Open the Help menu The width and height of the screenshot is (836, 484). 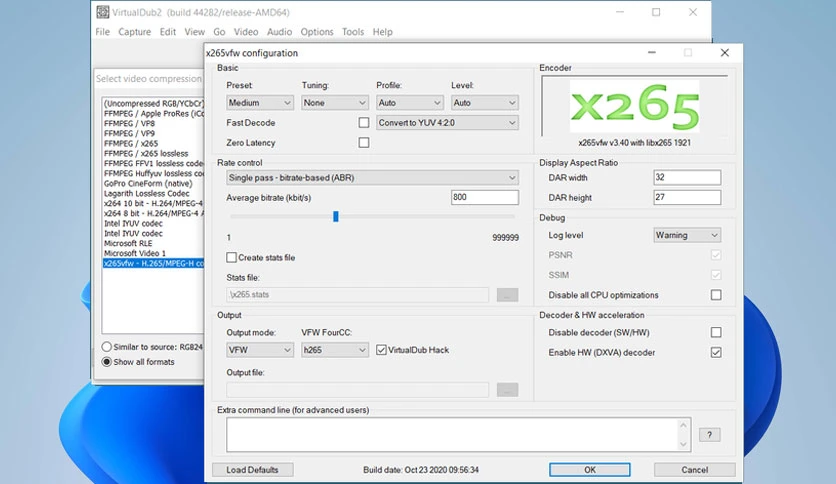(x=382, y=31)
